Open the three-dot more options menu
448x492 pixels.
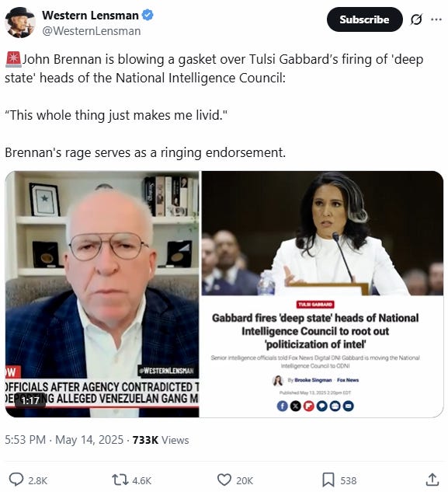pyautogui.click(x=436, y=19)
